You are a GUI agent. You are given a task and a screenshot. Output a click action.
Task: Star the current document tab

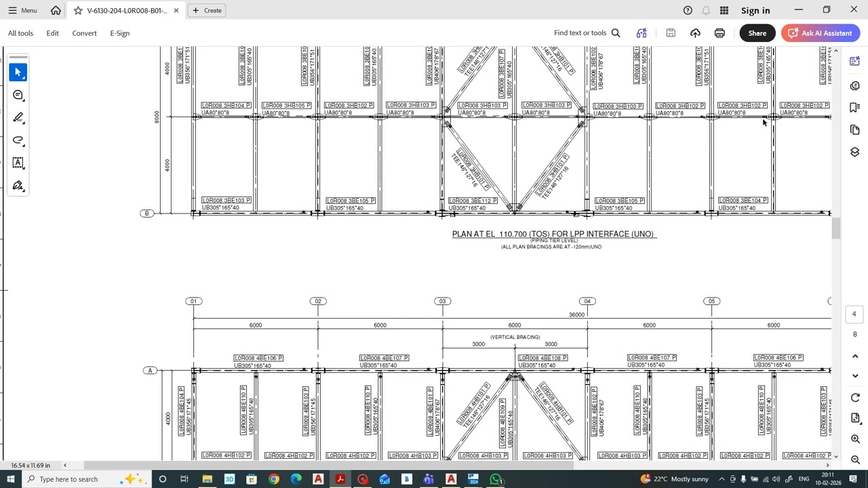pos(78,10)
